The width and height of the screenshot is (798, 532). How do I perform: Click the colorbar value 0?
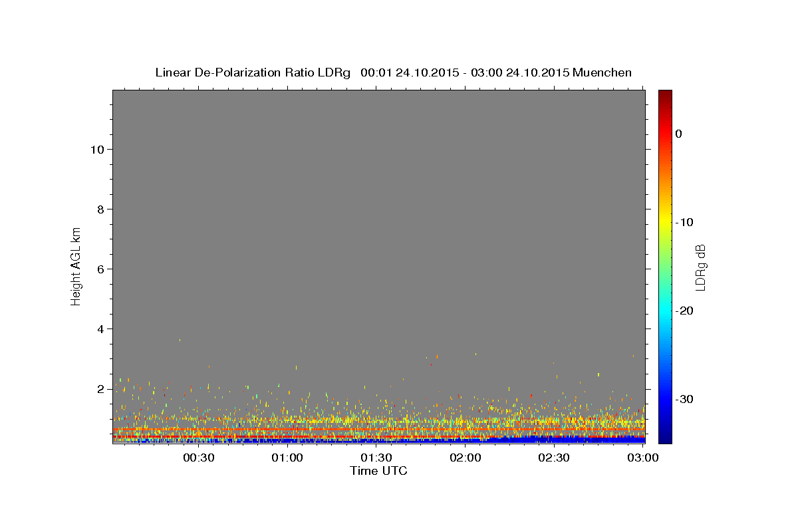point(679,134)
